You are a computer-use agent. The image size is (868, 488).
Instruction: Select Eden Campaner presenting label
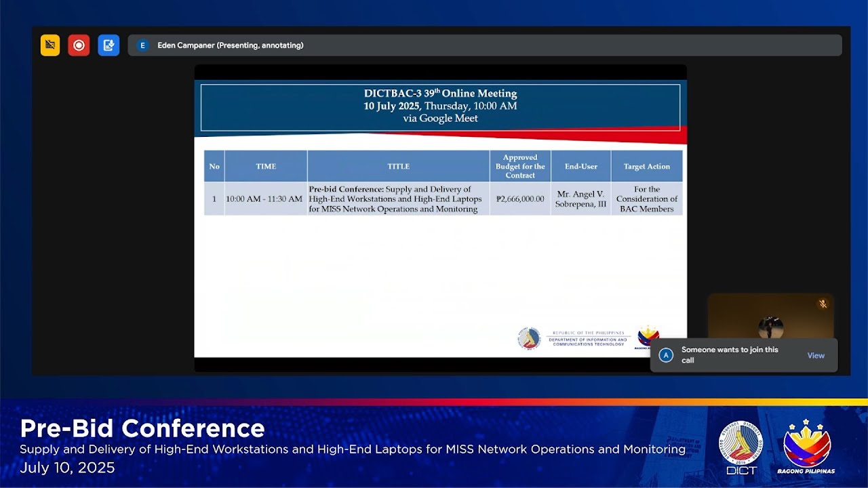click(231, 45)
